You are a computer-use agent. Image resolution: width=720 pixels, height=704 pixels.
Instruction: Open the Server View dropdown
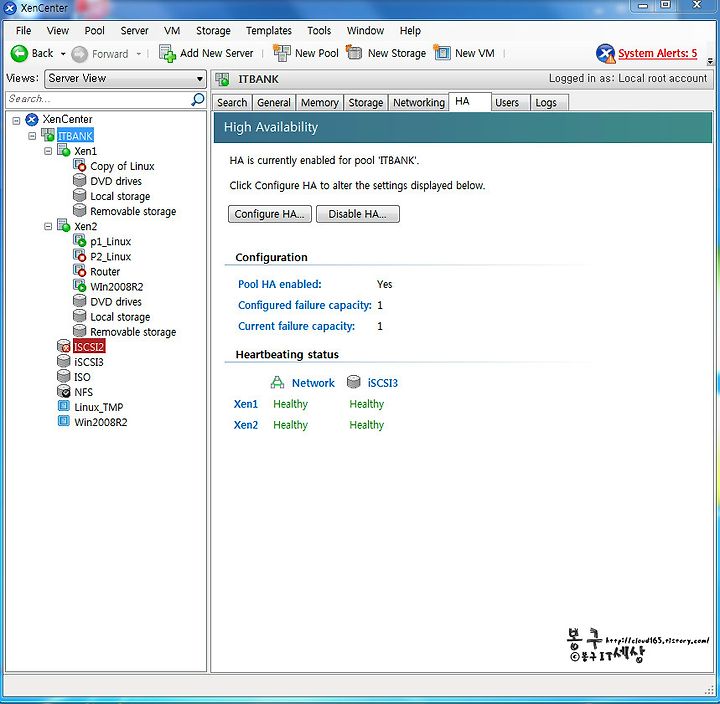click(x=125, y=79)
